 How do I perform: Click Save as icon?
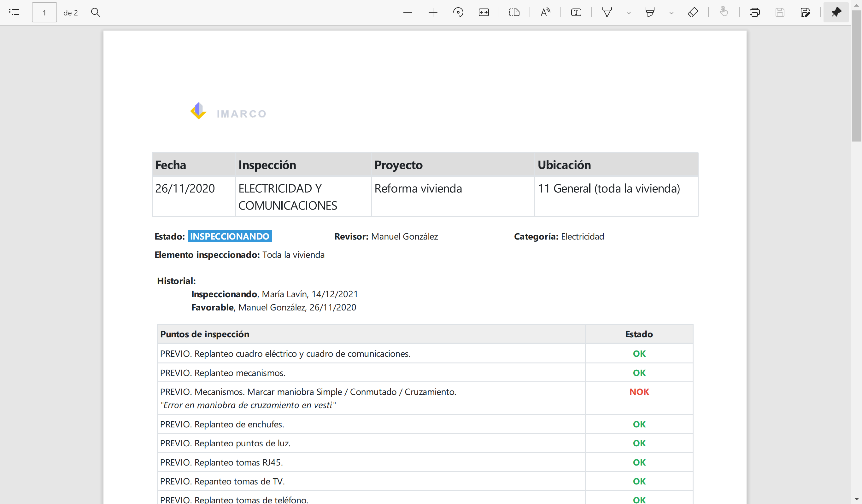tap(805, 12)
